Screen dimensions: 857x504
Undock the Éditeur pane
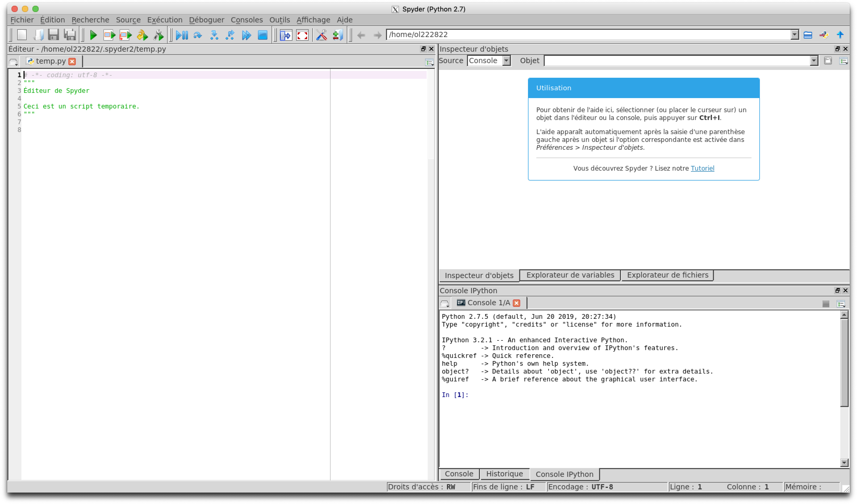pos(423,49)
